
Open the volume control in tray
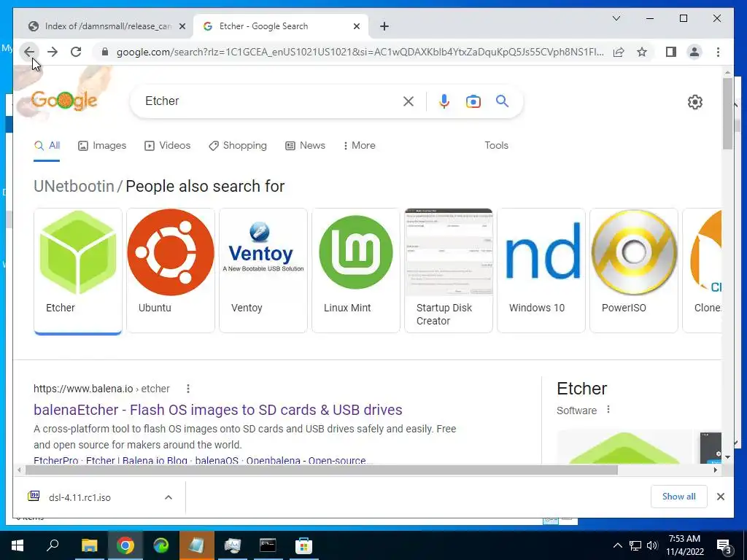(652, 545)
